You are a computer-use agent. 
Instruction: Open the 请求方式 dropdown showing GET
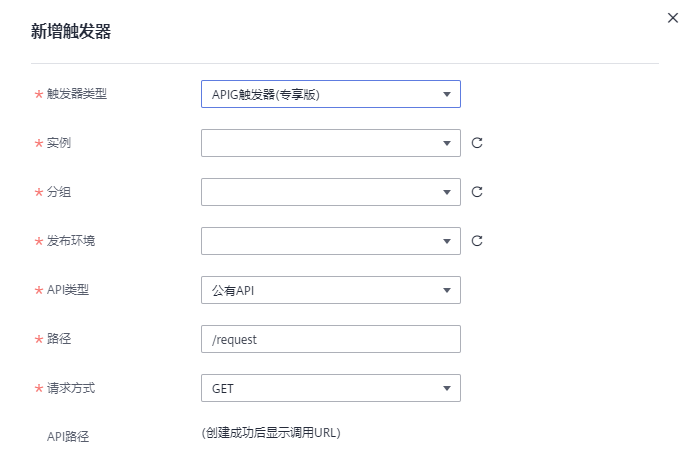(x=330, y=388)
